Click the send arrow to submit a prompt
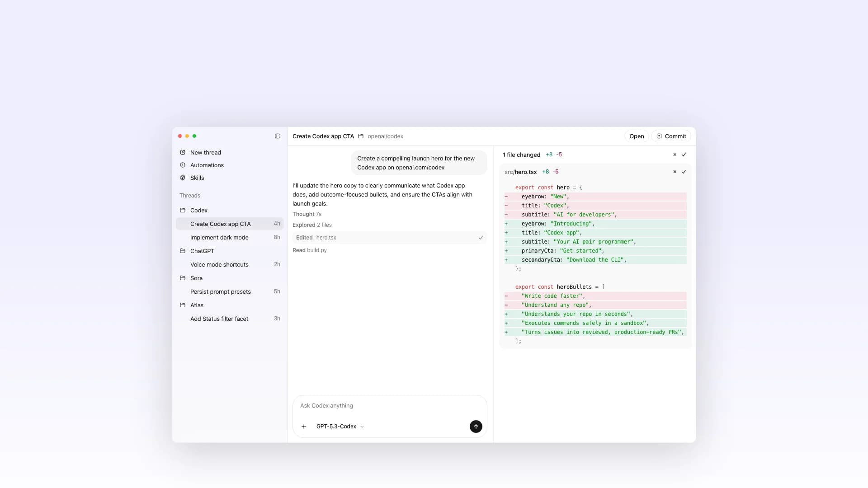The height and width of the screenshot is (488, 868). pyautogui.click(x=476, y=426)
